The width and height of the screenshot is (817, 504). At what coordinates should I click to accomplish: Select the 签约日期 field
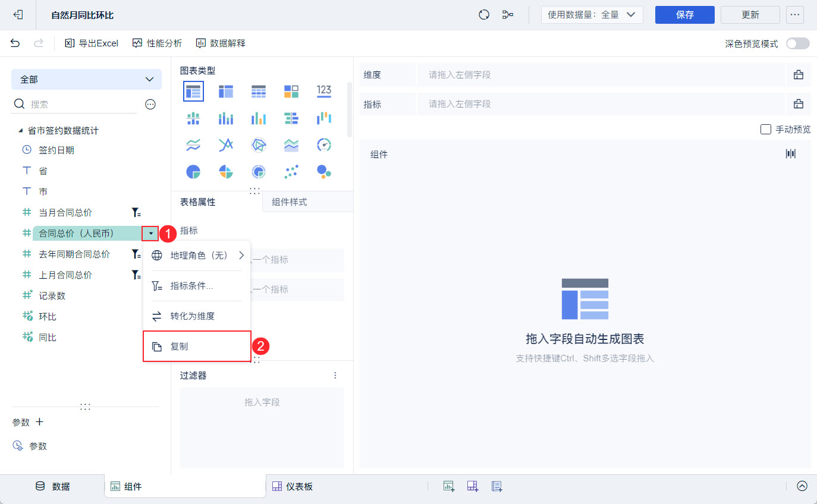pyautogui.click(x=56, y=150)
